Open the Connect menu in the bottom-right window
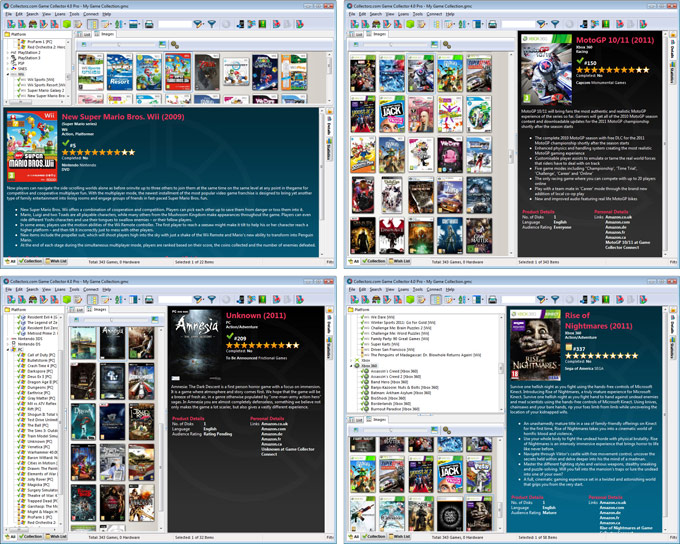Image resolution: width=680 pixels, height=544 pixels. (434, 290)
